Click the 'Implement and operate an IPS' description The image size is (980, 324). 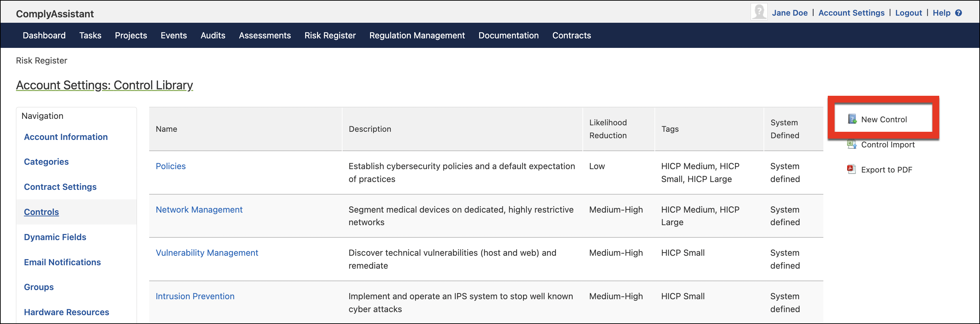pos(460,303)
